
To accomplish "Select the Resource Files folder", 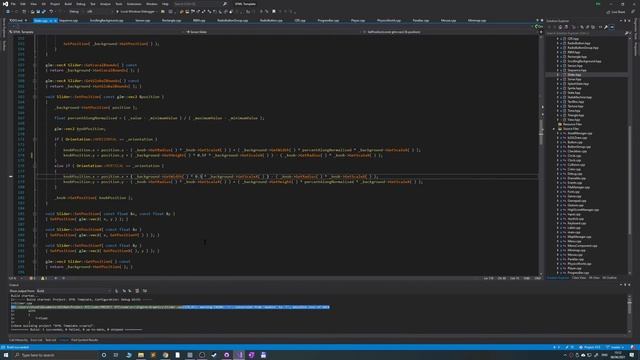I will [572, 124].
